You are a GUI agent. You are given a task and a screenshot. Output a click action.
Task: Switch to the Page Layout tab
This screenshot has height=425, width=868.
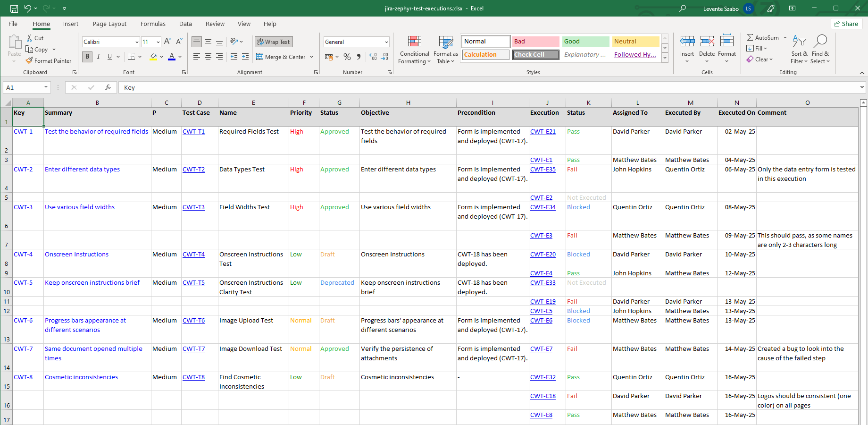coord(109,24)
